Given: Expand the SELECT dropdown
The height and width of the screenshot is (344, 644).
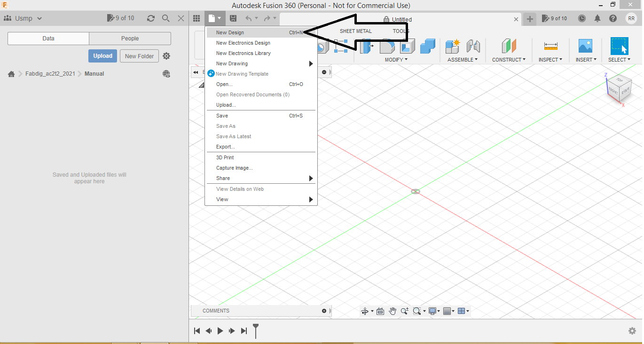Looking at the screenshot, I should click(619, 60).
